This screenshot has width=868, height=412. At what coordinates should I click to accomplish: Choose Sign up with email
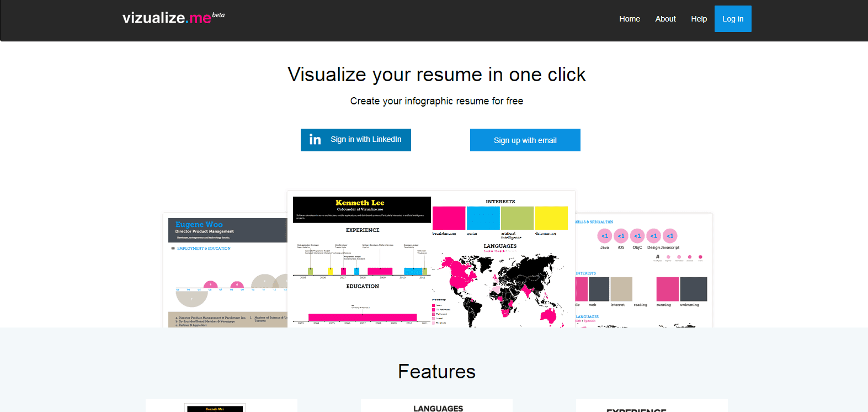[525, 140]
